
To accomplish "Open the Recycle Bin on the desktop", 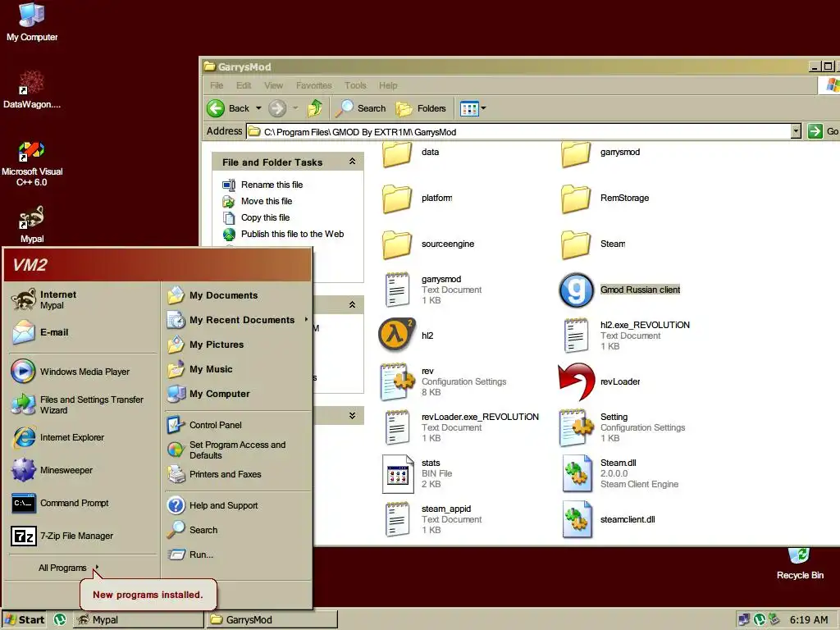I will [800, 564].
